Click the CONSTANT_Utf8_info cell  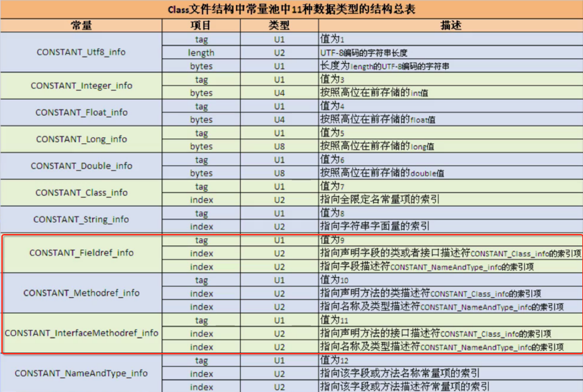click(x=81, y=52)
